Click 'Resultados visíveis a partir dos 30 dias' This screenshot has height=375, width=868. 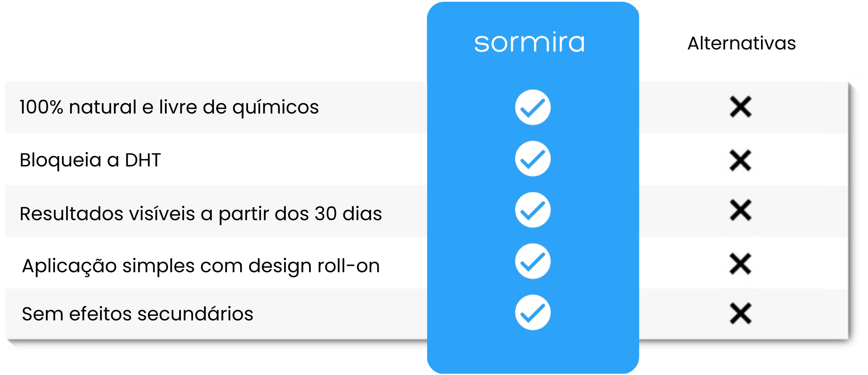[201, 214]
